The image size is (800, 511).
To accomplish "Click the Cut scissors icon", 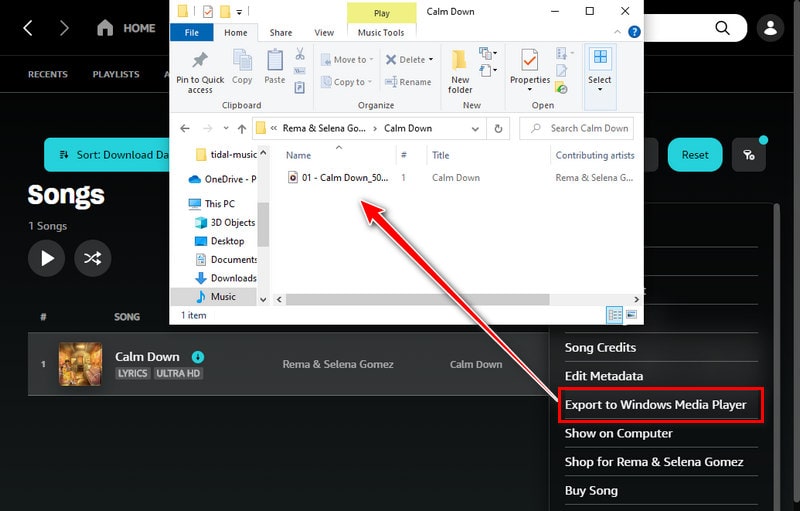I will coord(300,54).
